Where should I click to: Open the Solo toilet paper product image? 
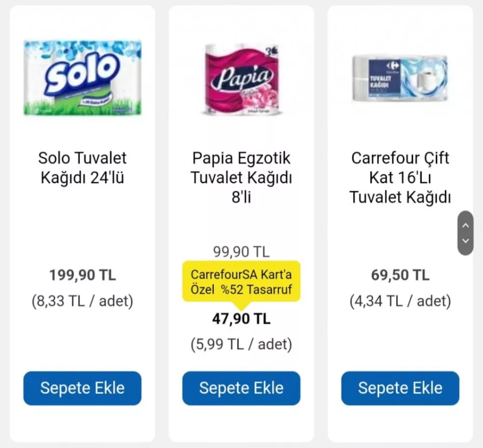[82, 78]
